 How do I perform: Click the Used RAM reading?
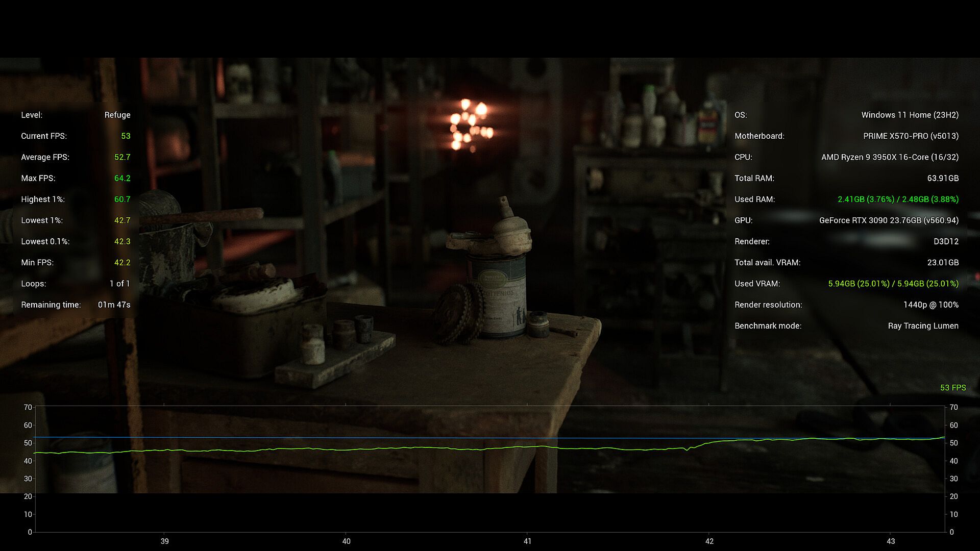tap(898, 199)
